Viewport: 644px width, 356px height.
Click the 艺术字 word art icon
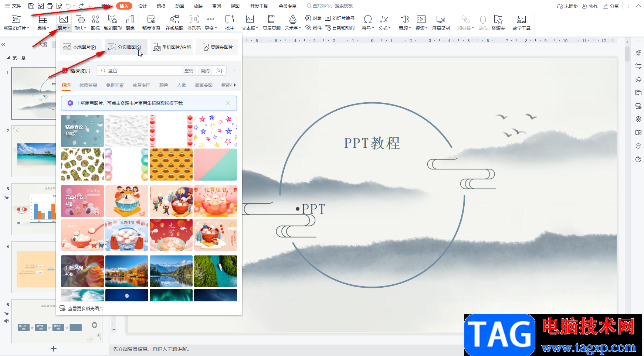point(293,19)
